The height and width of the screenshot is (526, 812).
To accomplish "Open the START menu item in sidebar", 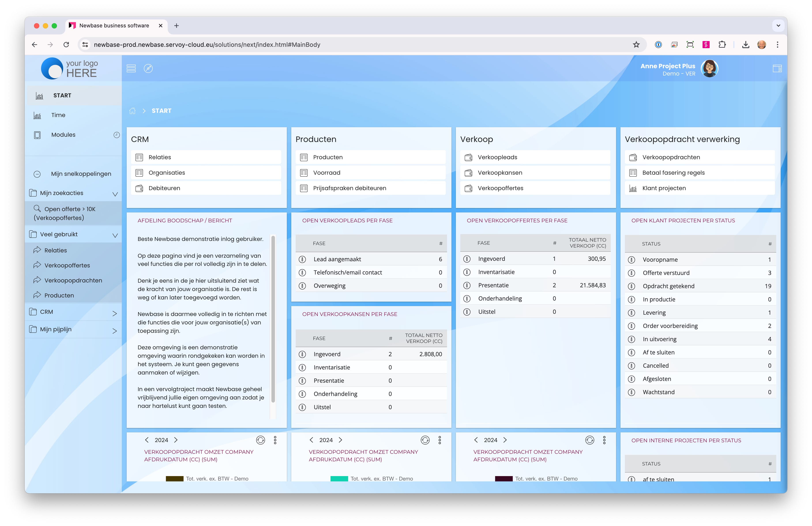I will click(x=62, y=96).
